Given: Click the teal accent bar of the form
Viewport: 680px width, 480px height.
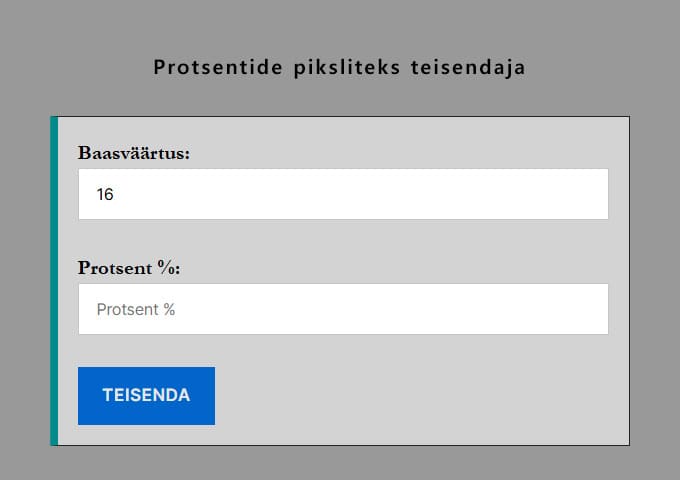Looking at the screenshot, I should pyautogui.click(x=54, y=280).
